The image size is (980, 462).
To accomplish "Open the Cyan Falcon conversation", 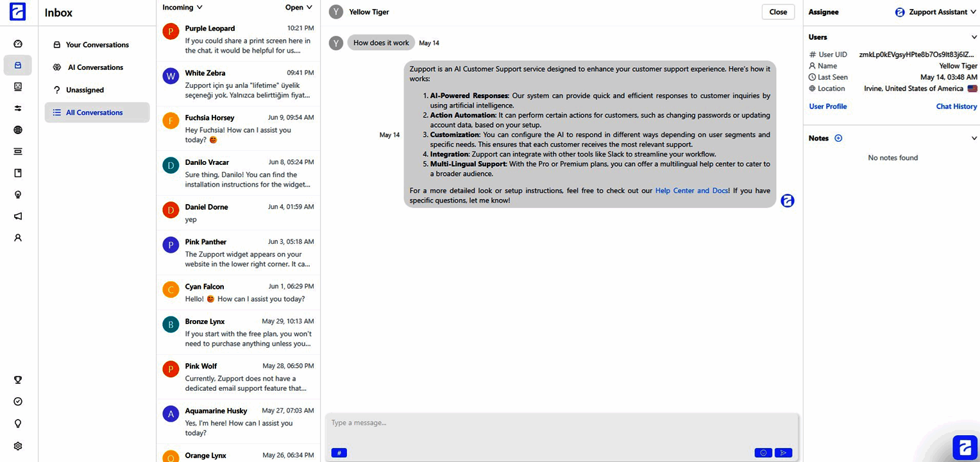I will (x=238, y=293).
